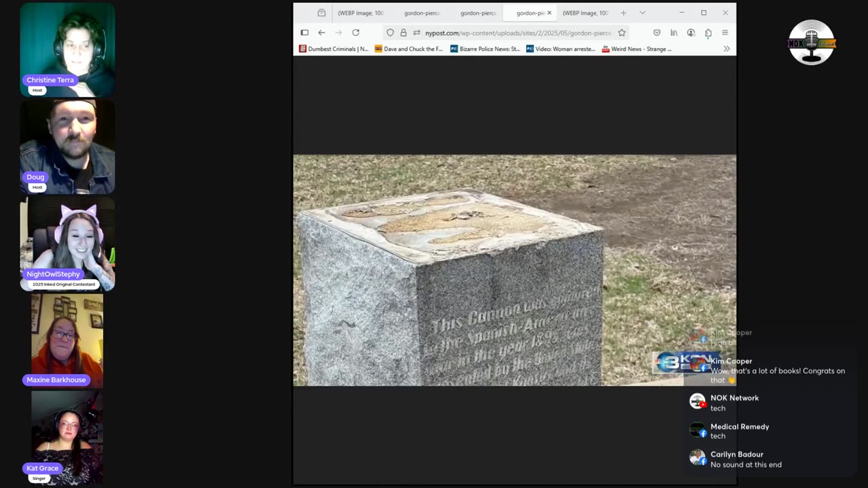The image size is (868, 488).
Task: Expand the list-all-tabs dropdown arrow
Action: 642,13
